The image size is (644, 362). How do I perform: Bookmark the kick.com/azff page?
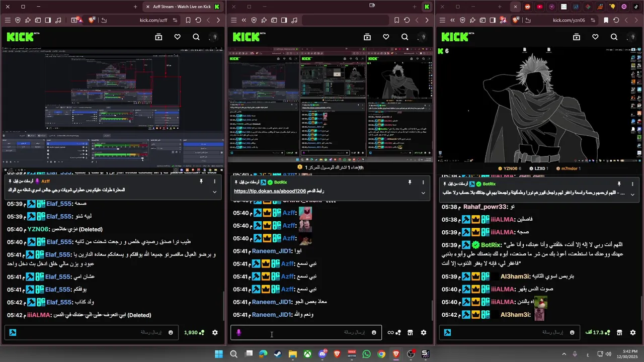coord(188,20)
